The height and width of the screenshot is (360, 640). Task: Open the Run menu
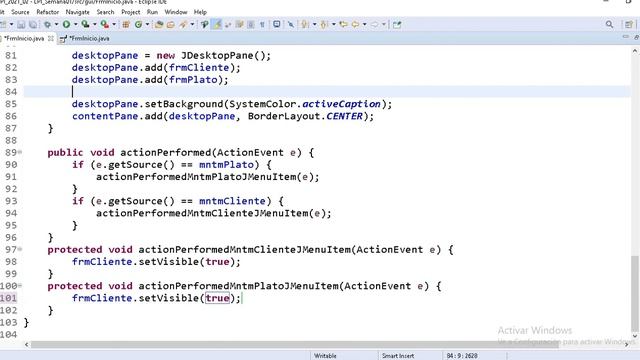tap(152, 12)
